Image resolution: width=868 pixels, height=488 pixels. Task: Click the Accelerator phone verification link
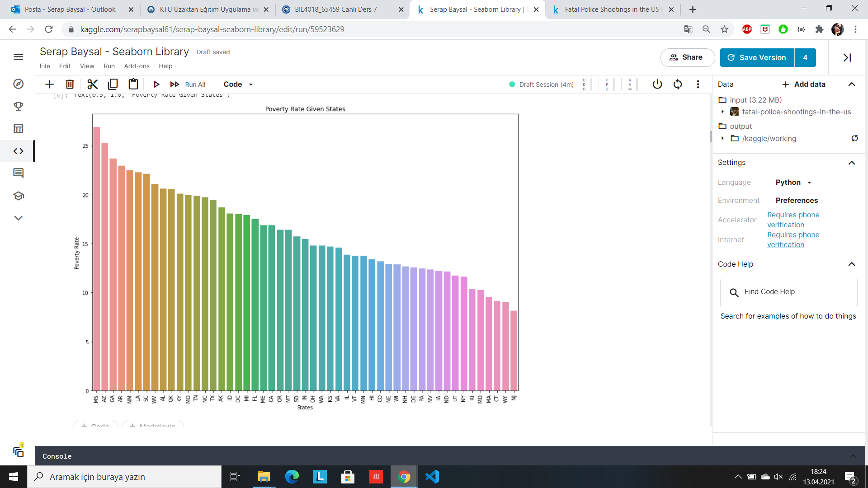click(x=793, y=220)
